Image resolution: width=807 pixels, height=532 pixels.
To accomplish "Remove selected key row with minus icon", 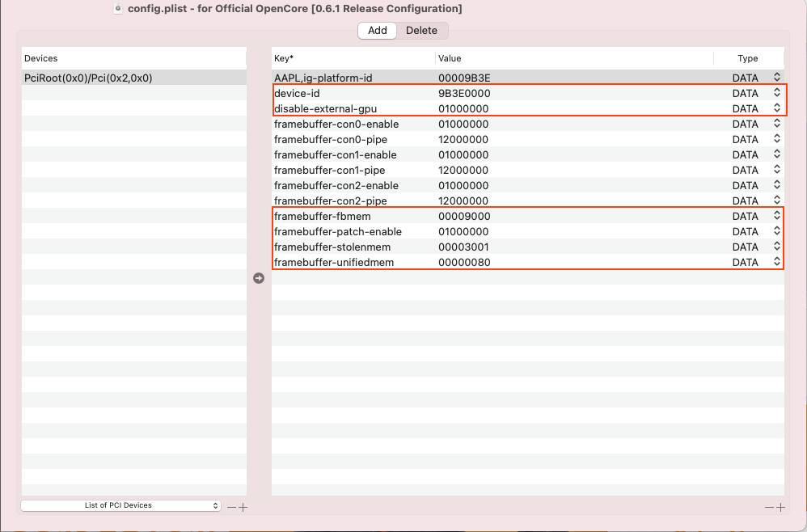I will point(769,507).
